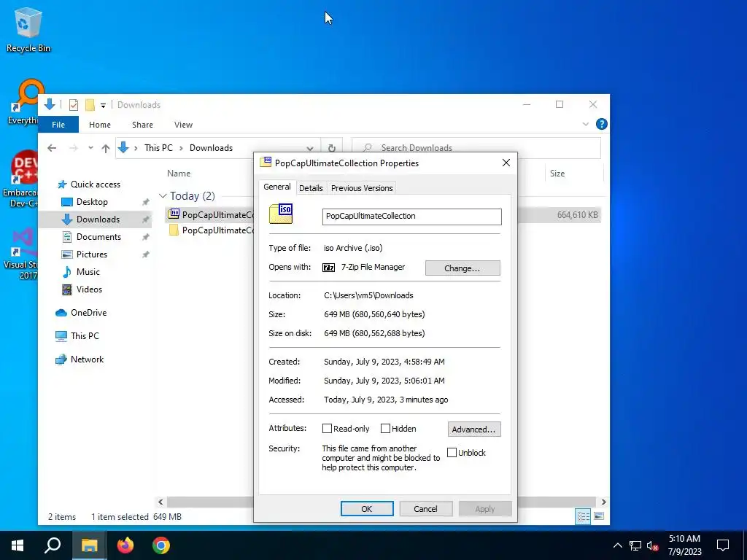The width and height of the screenshot is (747, 560).
Task: Go up one folder level arrow
Action: (106, 148)
